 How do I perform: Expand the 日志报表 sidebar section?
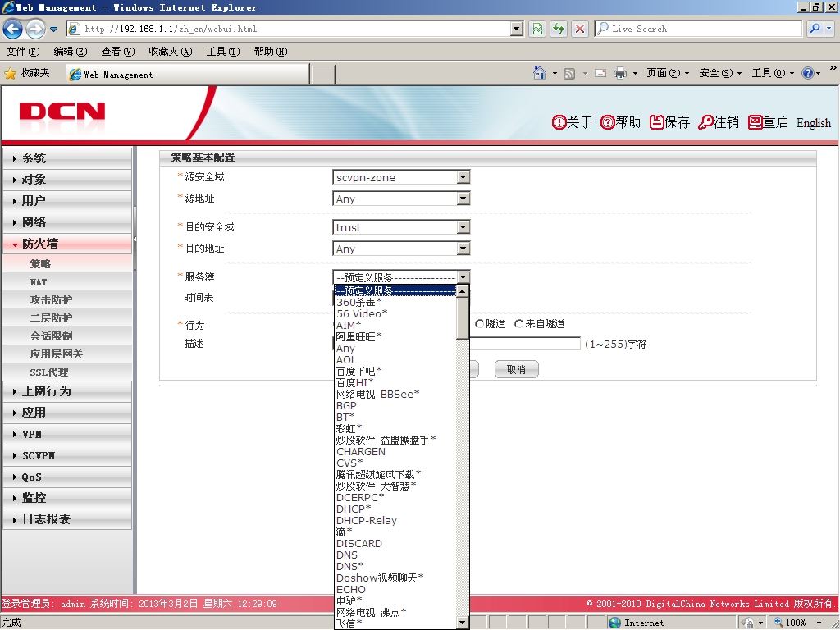pyautogui.click(x=67, y=519)
